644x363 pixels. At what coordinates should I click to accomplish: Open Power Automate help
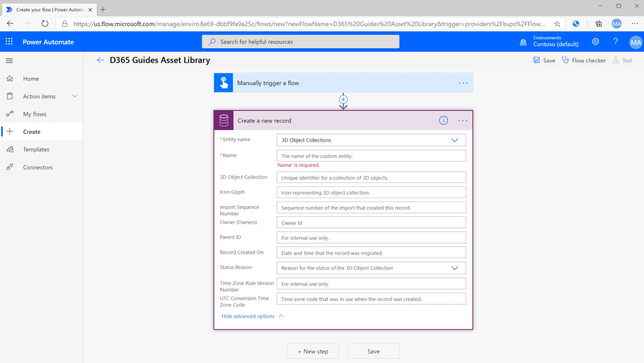click(616, 42)
